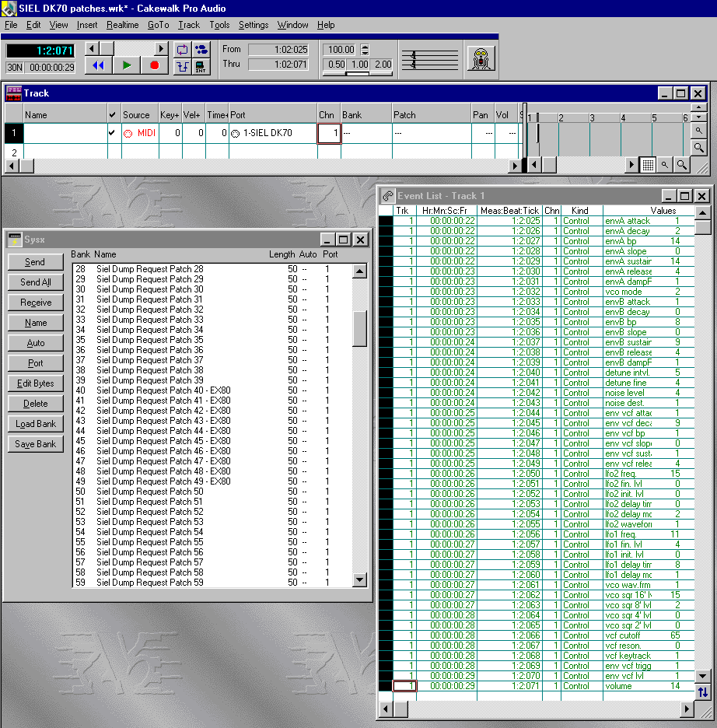
Task: Click the Event List window title icon
Action: click(x=387, y=196)
